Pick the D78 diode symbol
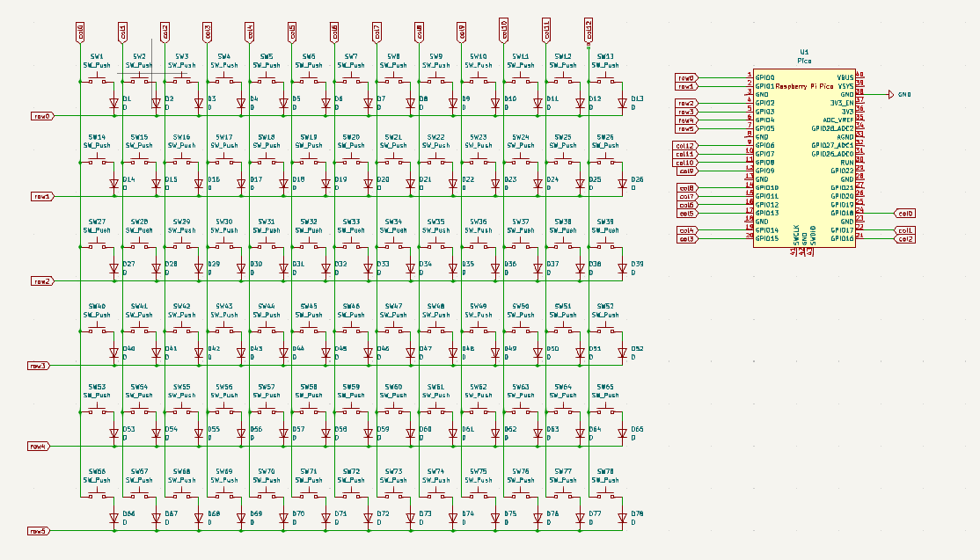This screenshot has width=980, height=560. pos(622,519)
